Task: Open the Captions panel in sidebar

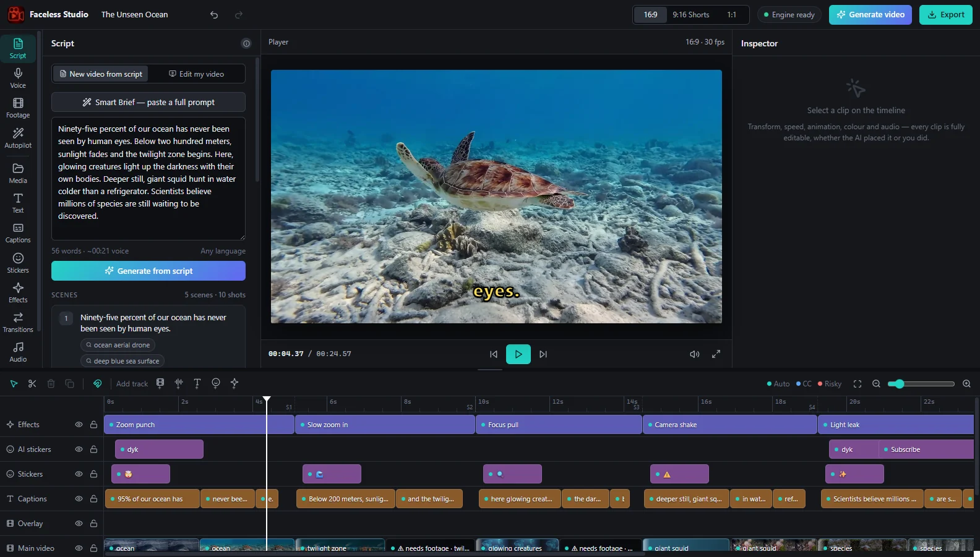Action: tap(18, 233)
